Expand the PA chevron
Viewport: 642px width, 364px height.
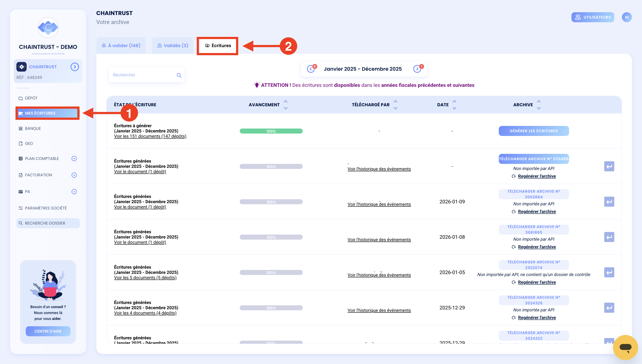click(74, 192)
